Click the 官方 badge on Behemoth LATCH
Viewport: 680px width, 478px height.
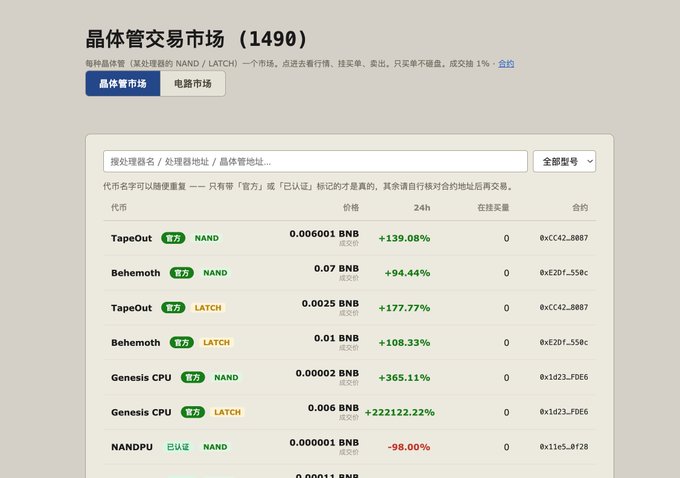tap(182, 343)
